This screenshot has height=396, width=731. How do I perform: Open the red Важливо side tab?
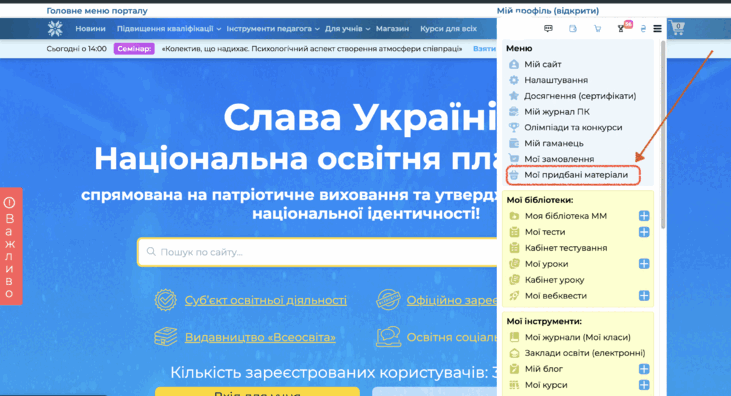11,246
